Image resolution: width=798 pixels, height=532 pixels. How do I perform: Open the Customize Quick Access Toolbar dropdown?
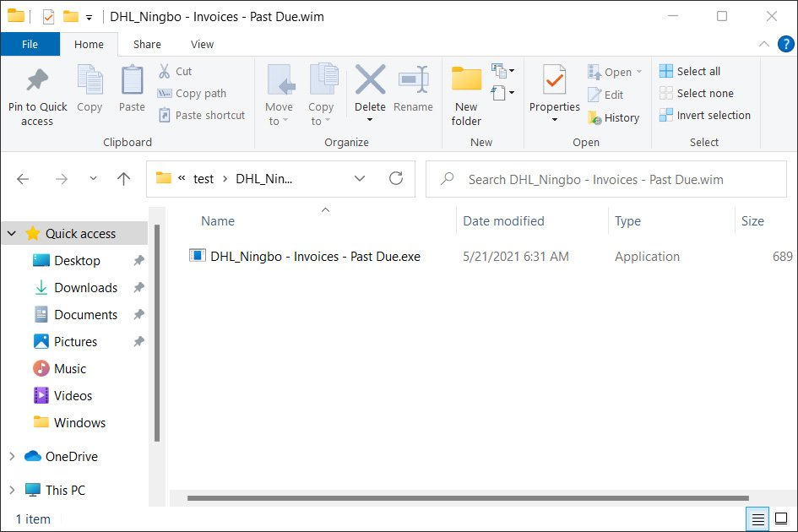point(89,18)
